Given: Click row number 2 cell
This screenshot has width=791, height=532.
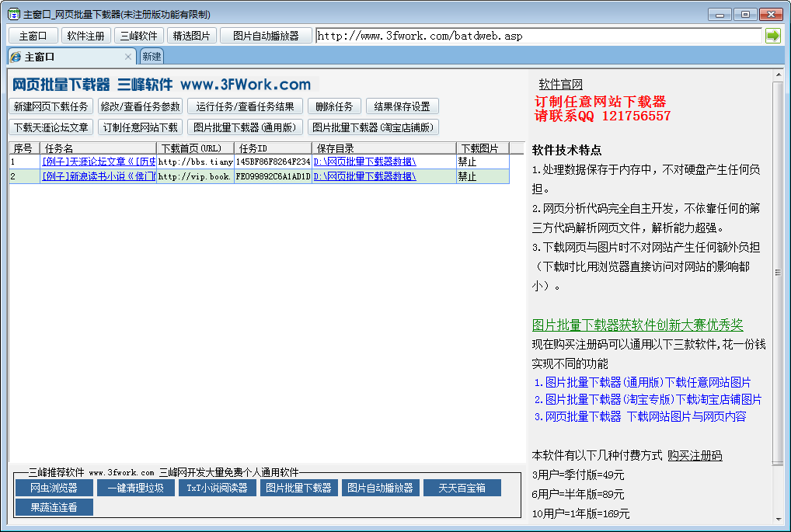Looking at the screenshot, I should click(24, 176).
